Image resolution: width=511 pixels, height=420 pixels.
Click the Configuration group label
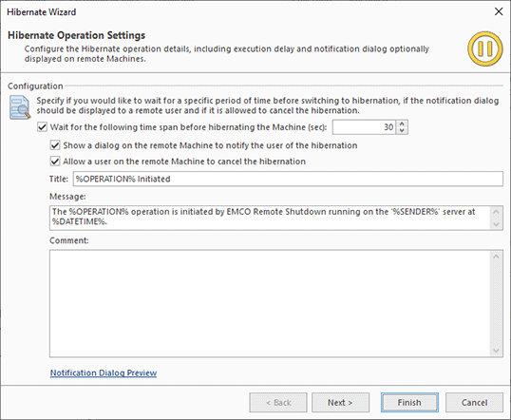[35, 86]
